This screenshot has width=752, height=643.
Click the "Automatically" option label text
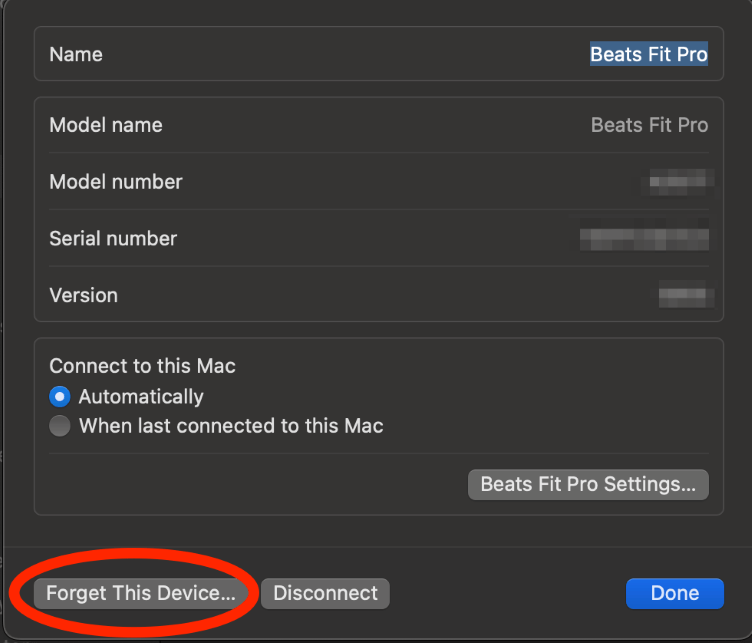(141, 397)
